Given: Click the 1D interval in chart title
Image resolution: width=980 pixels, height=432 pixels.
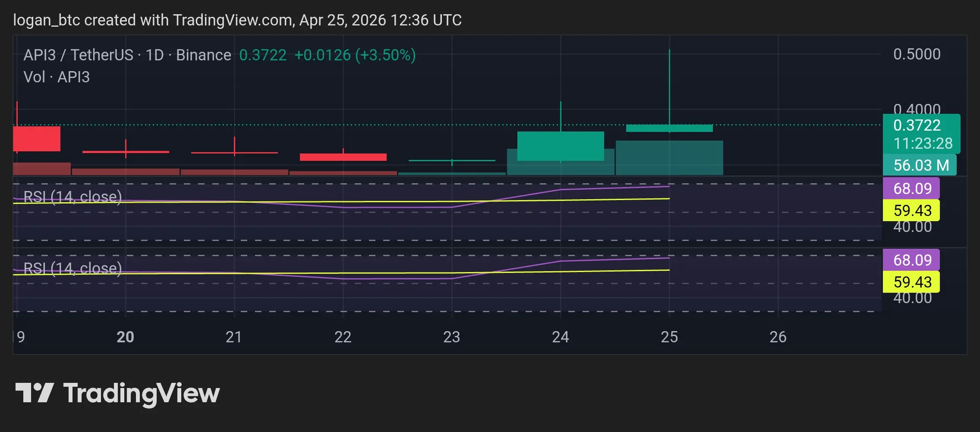Looking at the screenshot, I should pos(154,55).
